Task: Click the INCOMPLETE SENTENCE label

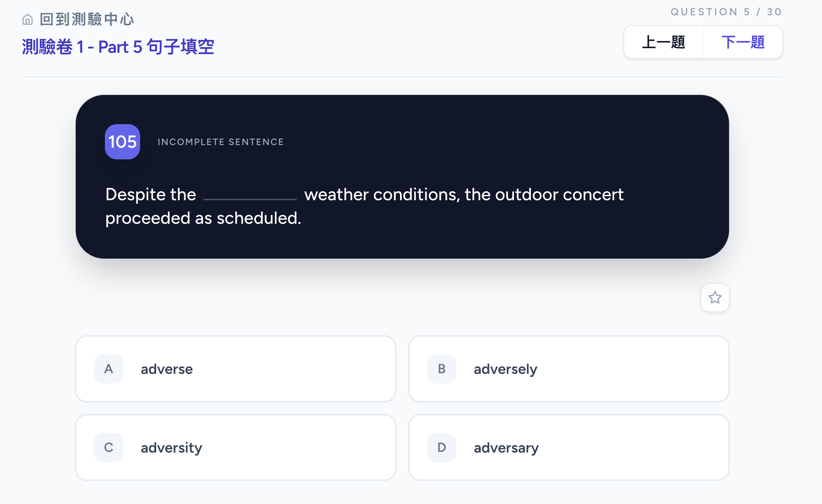Action: click(220, 142)
